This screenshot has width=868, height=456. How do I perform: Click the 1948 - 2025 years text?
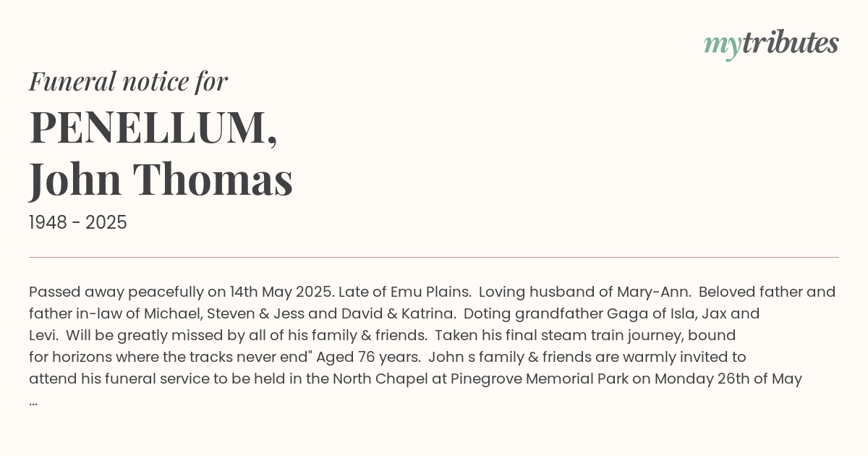coord(78,223)
